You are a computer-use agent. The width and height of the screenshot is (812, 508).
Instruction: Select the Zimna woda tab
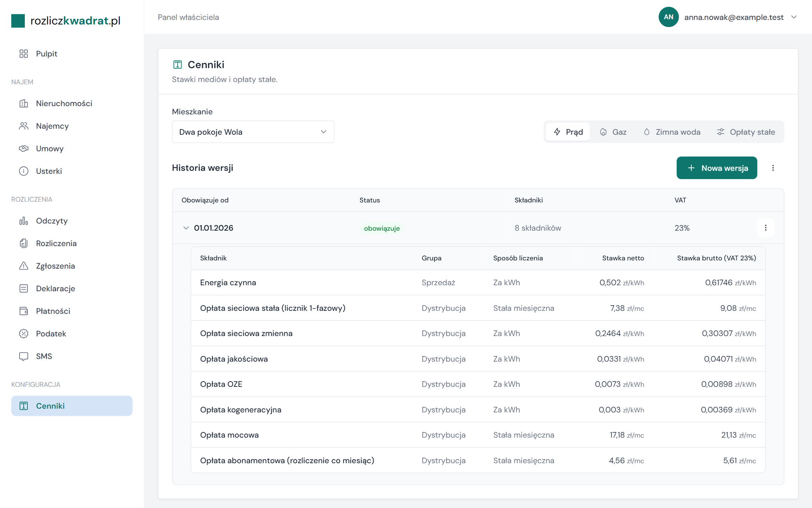pos(672,132)
